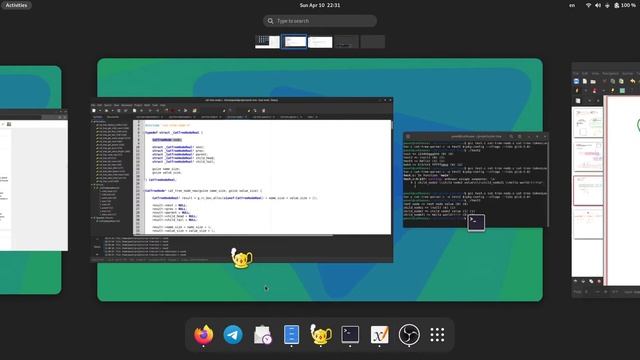Click the terminal badge icon on the terminal window

pos(476,222)
